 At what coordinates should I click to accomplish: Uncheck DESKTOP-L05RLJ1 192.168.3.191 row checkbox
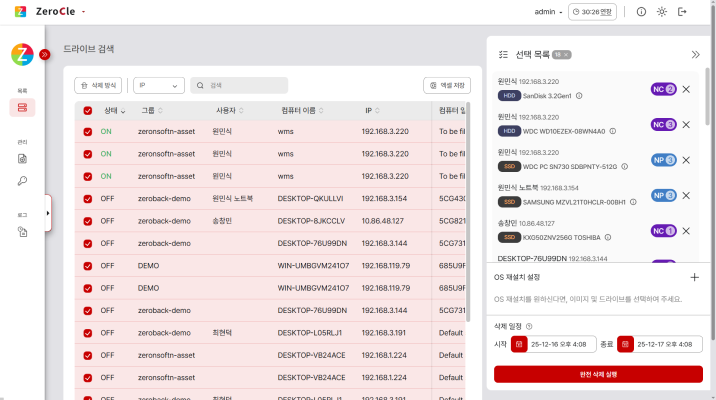coord(88,333)
